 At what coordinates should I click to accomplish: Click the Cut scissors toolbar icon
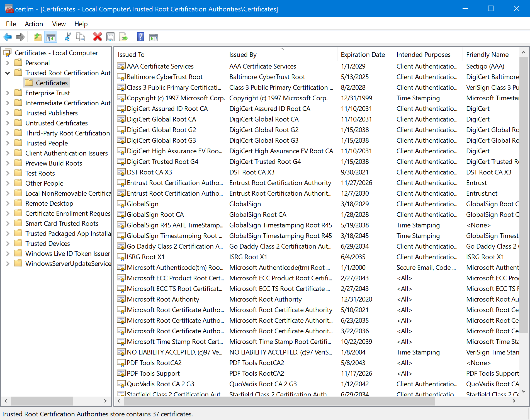point(68,37)
